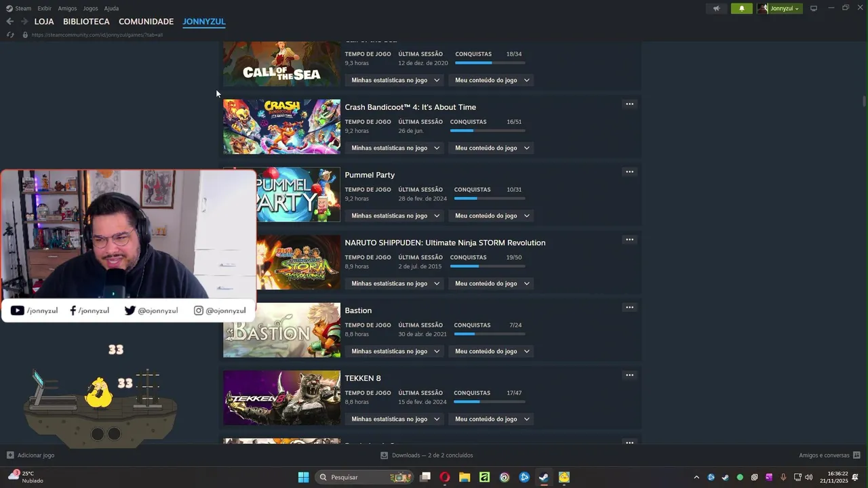The height and width of the screenshot is (488, 868).
Task: Go back with the left arrow
Action: click(9, 22)
